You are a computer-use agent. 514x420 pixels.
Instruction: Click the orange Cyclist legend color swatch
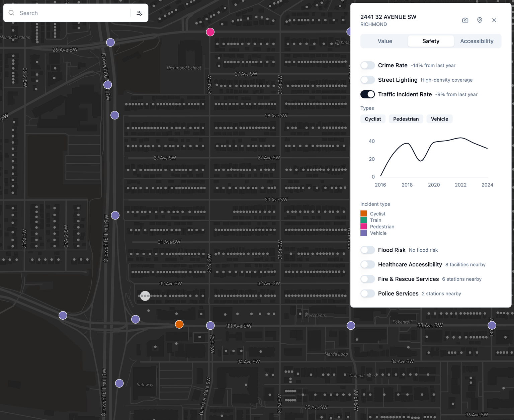click(363, 213)
